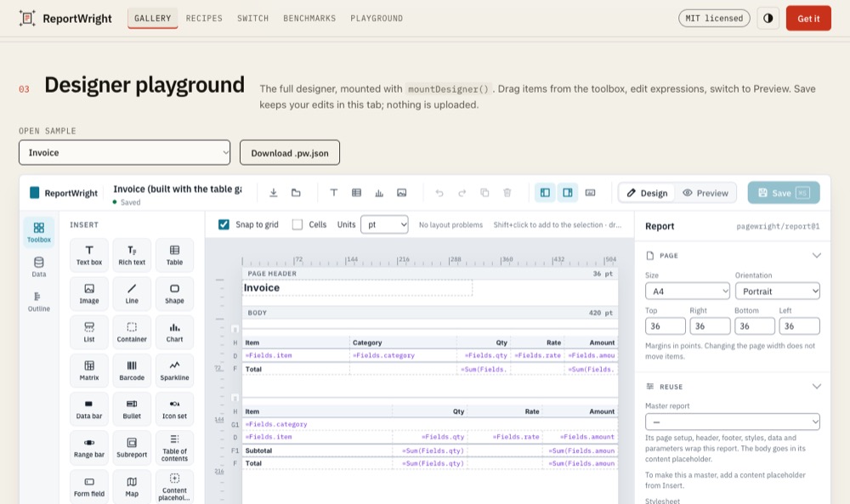Uncheck Snap to grid checkbox
This screenshot has width=850, height=504.
[x=224, y=224]
